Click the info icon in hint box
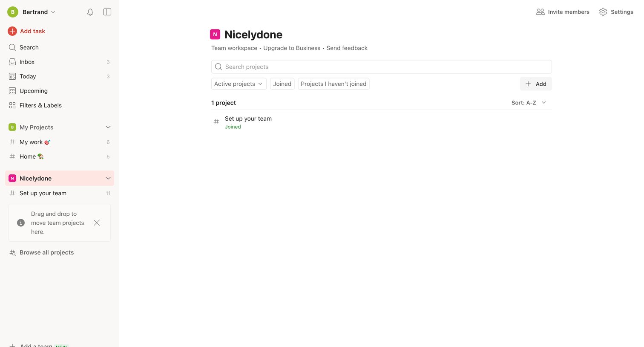 (x=21, y=223)
